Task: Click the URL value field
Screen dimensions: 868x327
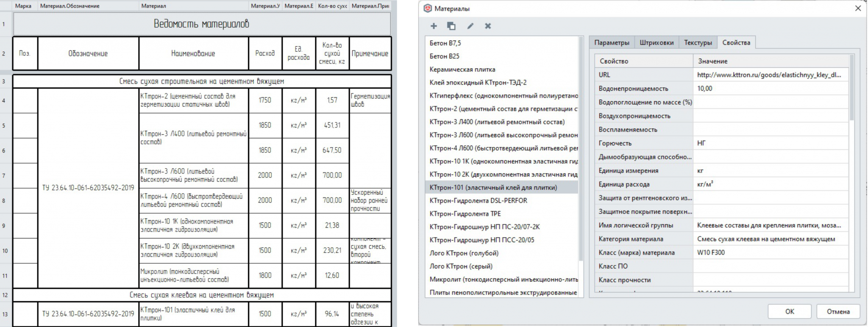Action: click(x=769, y=75)
